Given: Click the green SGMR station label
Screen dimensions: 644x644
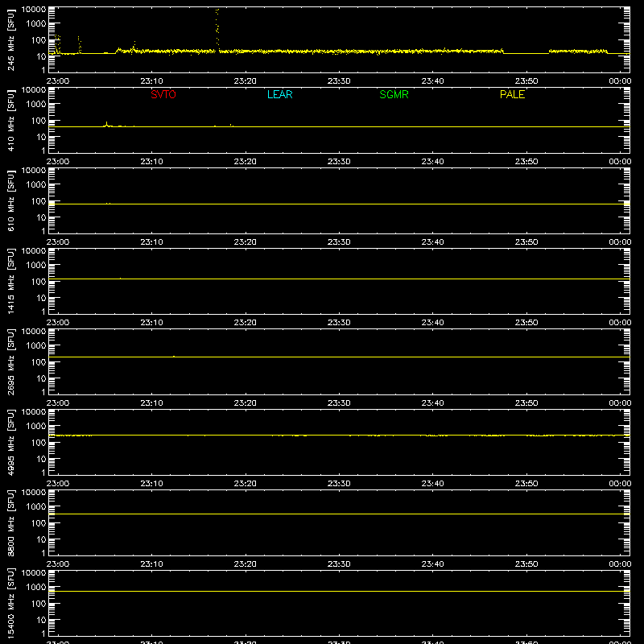Looking at the screenshot, I should pos(394,94).
